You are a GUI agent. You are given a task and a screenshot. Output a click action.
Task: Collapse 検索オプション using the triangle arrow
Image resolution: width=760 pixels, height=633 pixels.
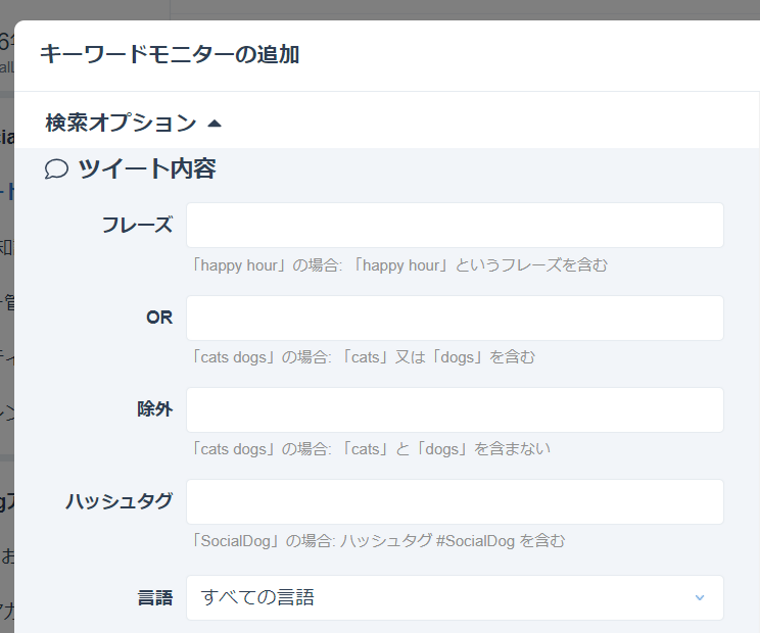[x=214, y=124]
